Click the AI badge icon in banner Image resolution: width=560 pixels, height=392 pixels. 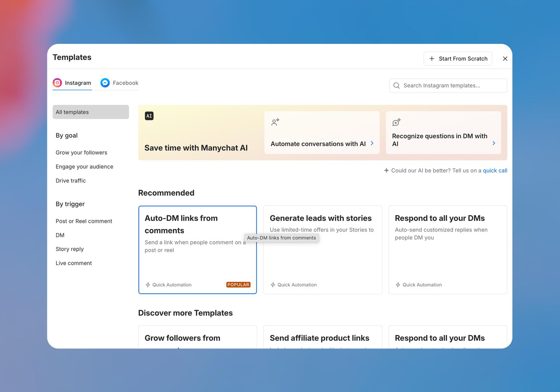[x=149, y=116]
